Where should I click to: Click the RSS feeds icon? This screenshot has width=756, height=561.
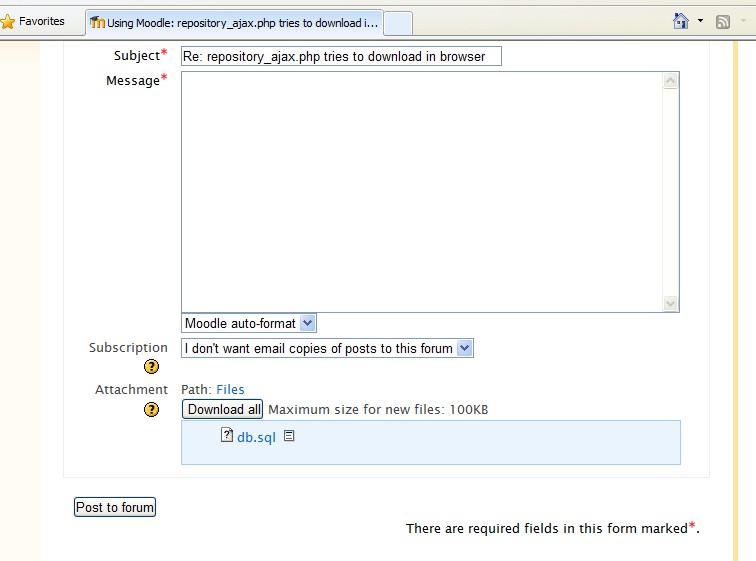[722, 22]
